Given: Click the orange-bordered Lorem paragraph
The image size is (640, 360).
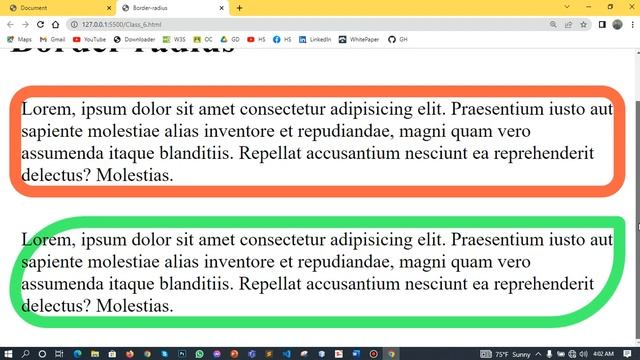Looking at the screenshot, I should [317, 142].
